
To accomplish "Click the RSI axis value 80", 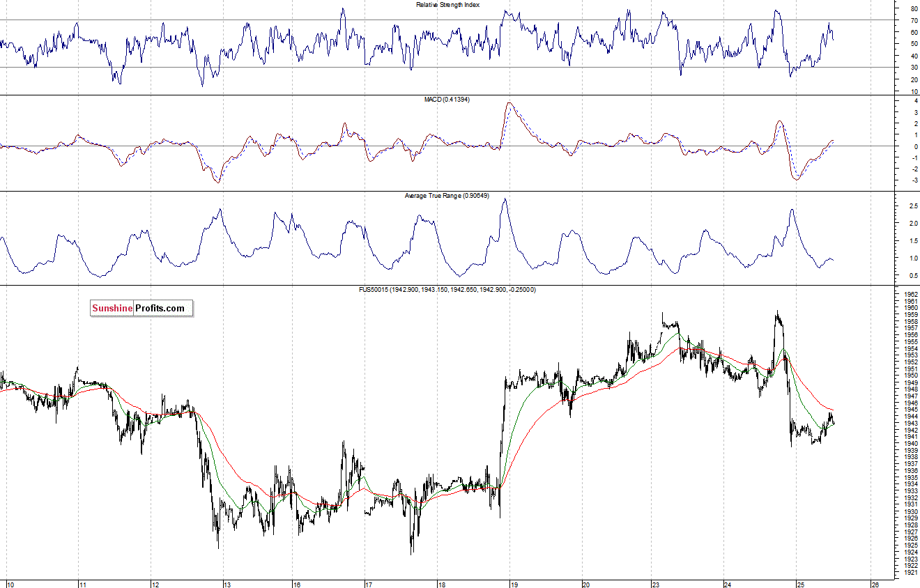I will click(914, 8).
